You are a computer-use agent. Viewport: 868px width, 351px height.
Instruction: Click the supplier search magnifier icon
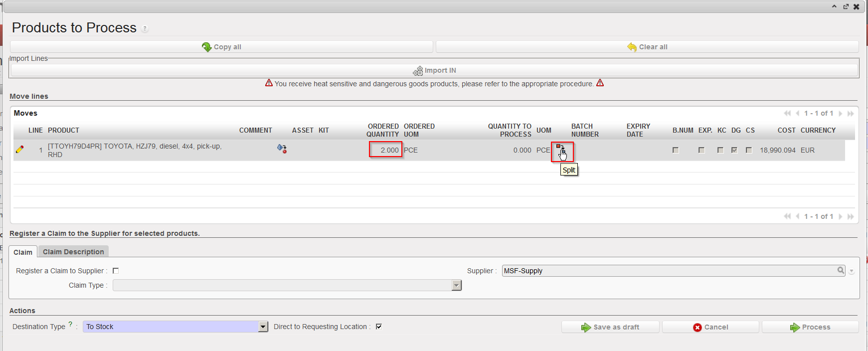[x=841, y=270]
